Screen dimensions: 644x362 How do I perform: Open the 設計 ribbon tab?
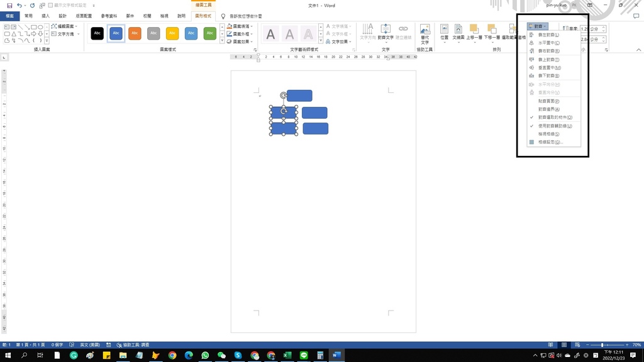point(62,16)
